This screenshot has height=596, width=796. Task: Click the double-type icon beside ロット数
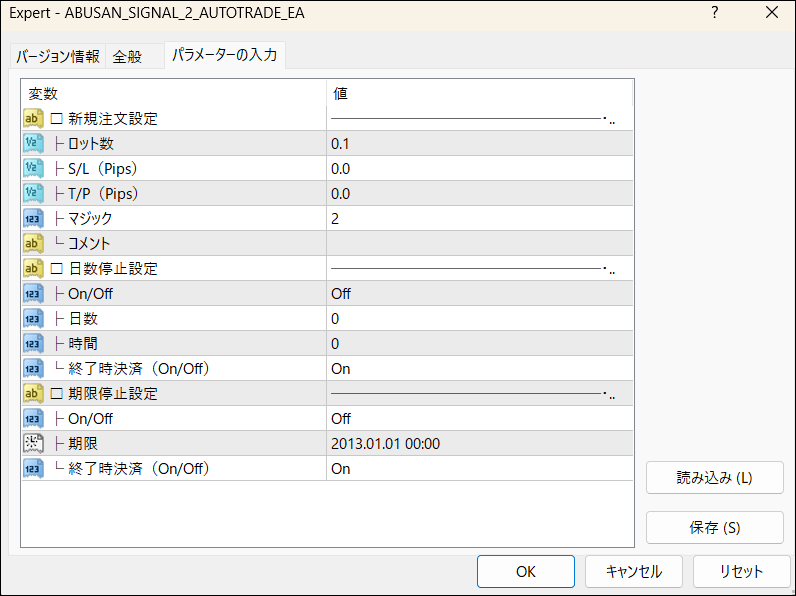click(32, 144)
